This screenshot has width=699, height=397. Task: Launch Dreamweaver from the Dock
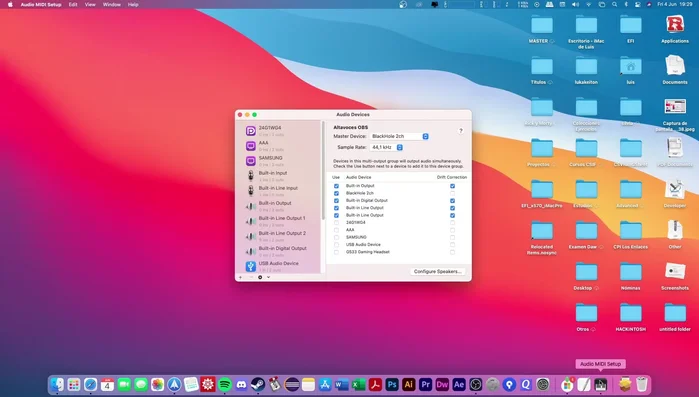tap(442, 385)
